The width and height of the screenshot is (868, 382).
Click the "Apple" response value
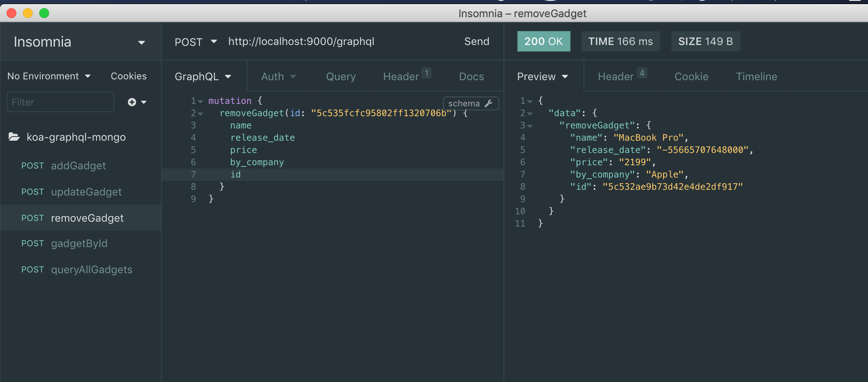pos(664,174)
